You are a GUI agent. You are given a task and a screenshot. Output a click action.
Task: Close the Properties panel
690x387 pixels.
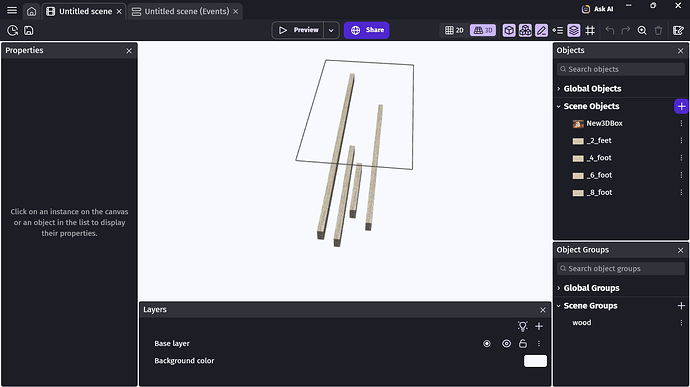129,51
